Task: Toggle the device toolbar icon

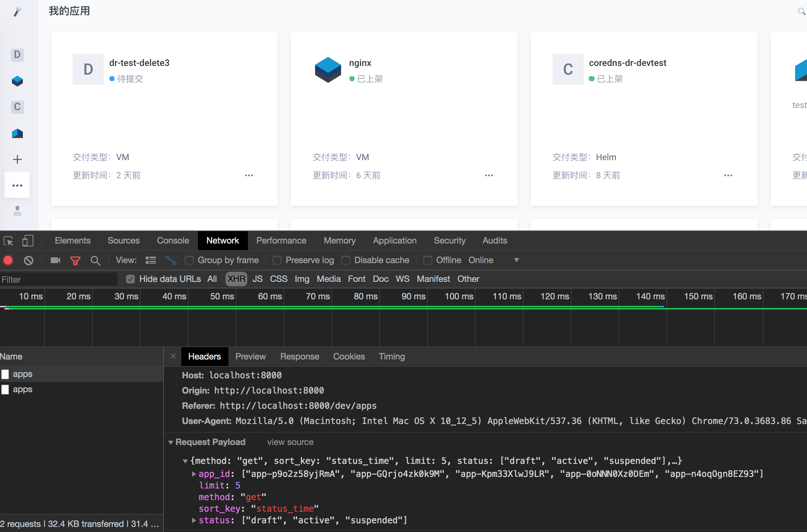Action: (28, 241)
